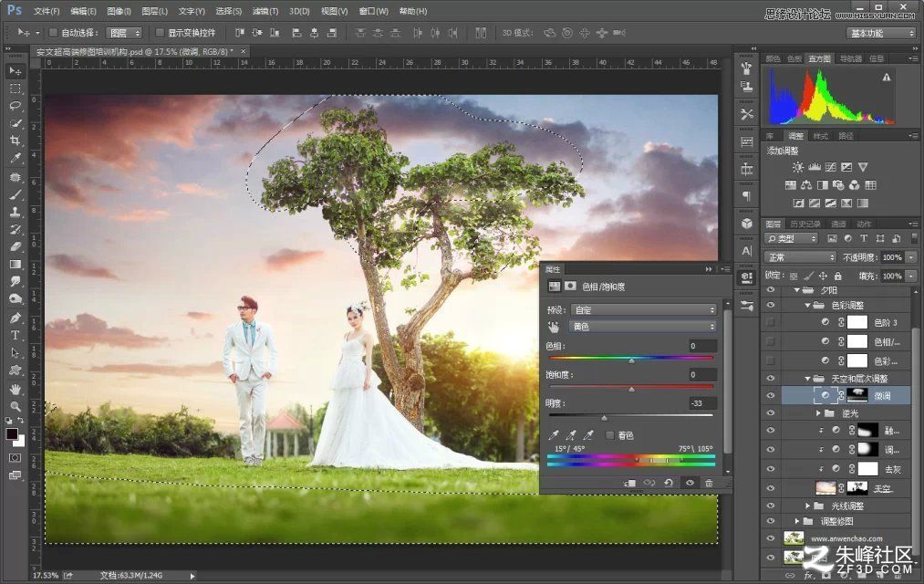This screenshot has height=584, width=924.
Task: Hide the 光线调整 group eye
Action: tap(770, 506)
